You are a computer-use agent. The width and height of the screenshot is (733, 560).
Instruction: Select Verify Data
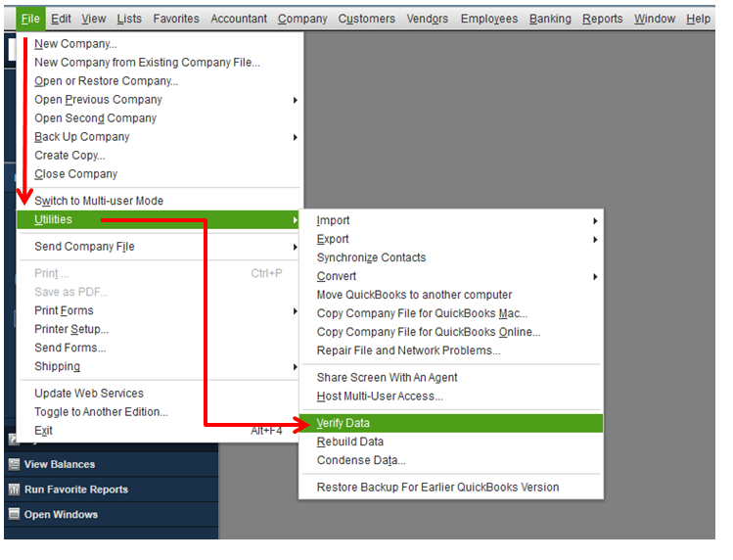click(451, 423)
